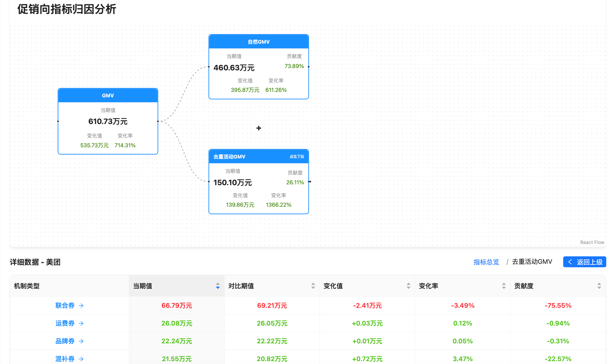
Task: Click the 22.22万元 cell in 品牌券 row
Action: click(272, 341)
